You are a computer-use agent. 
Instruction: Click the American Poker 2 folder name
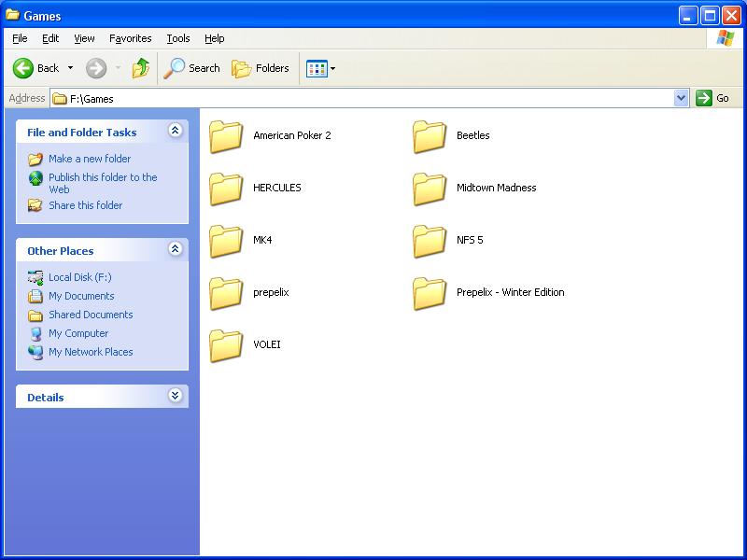tap(292, 135)
